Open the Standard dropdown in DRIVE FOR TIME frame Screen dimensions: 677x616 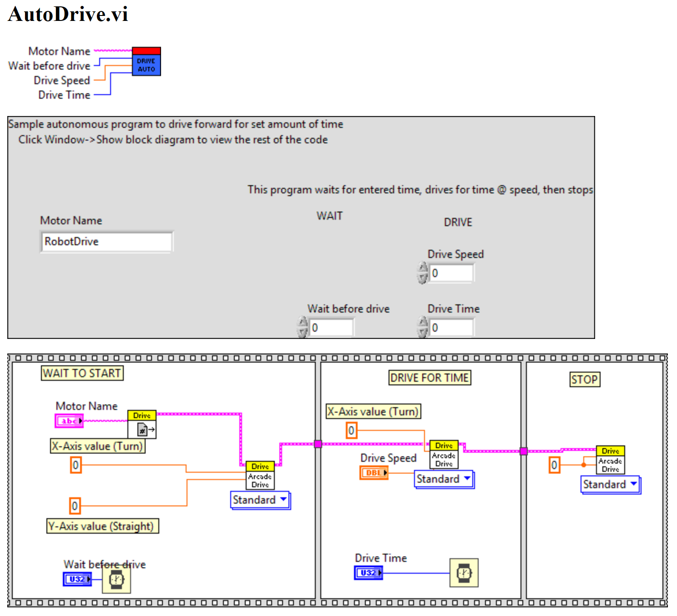tap(444, 479)
